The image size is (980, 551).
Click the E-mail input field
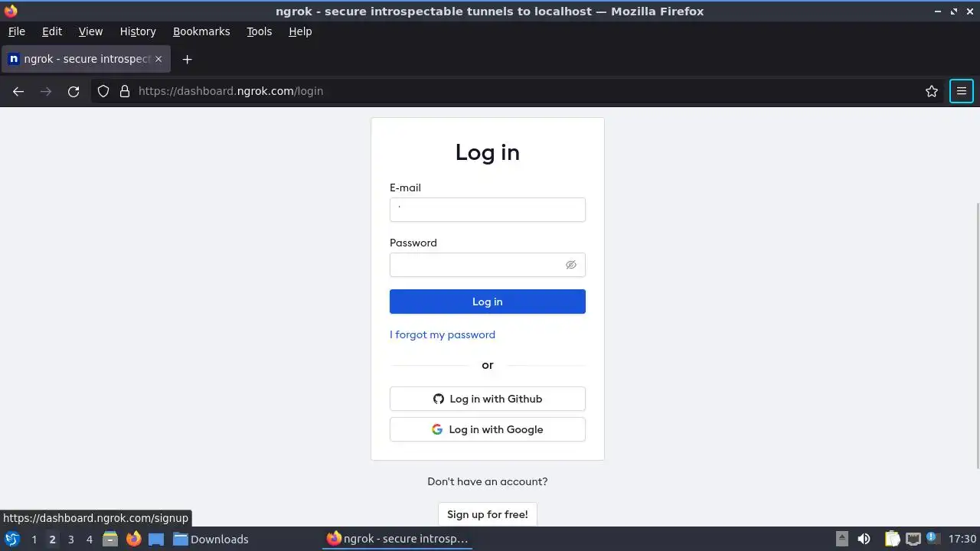tap(488, 210)
